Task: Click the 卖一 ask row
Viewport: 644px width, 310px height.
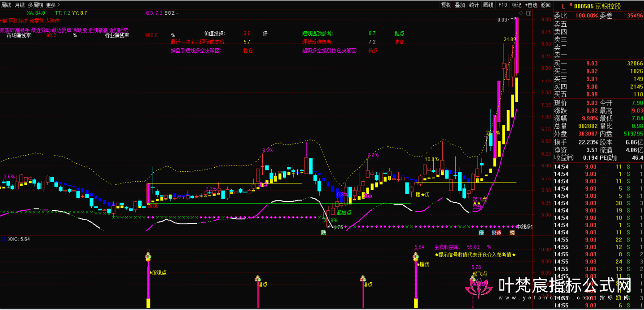Action: coord(599,55)
